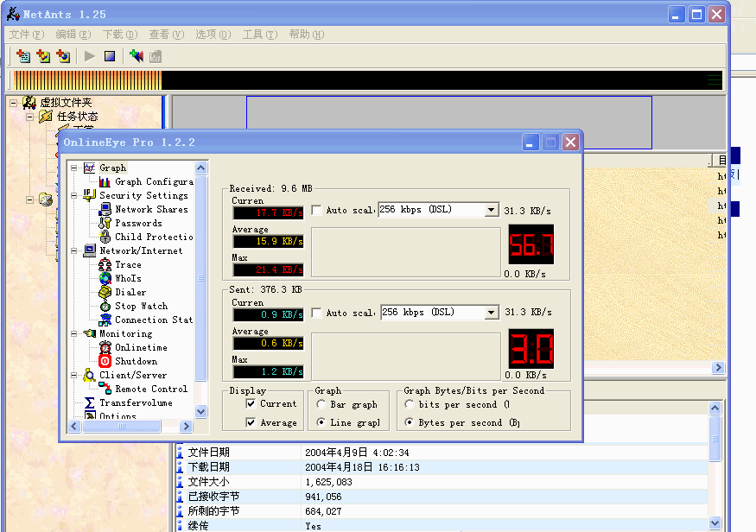The width and height of the screenshot is (756, 532).
Task: Enable Auto scale for Sent graph
Action: point(317,313)
